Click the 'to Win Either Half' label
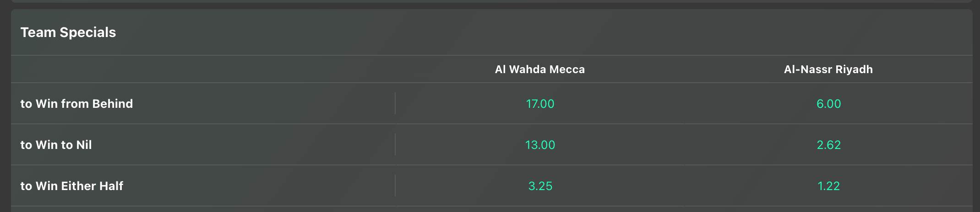The image size is (980, 212). coord(72,186)
